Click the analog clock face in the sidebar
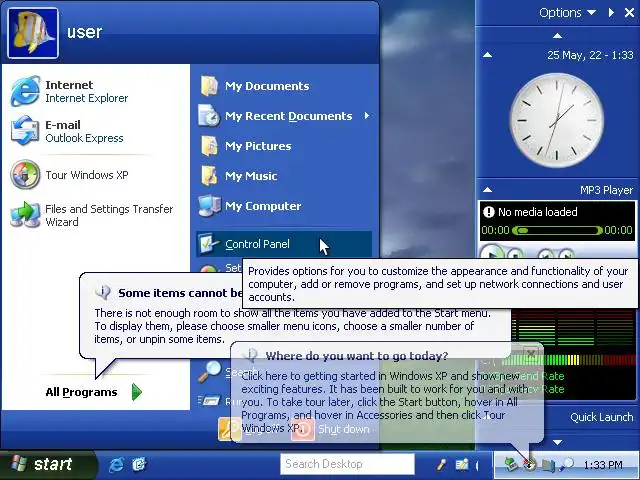 [x=557, y=120]
